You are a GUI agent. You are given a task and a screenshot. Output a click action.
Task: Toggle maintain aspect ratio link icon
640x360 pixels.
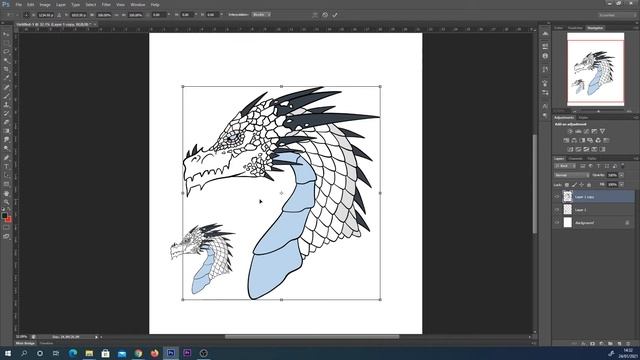[x=116, y=15]
